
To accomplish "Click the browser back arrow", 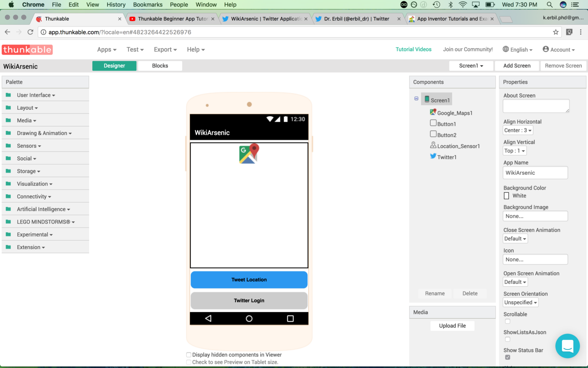I will 7,32.
